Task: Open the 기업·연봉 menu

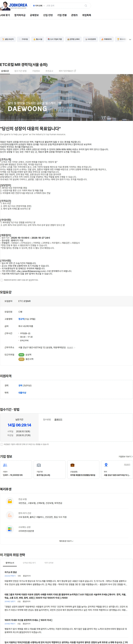Action: click(x=62, y=15)
